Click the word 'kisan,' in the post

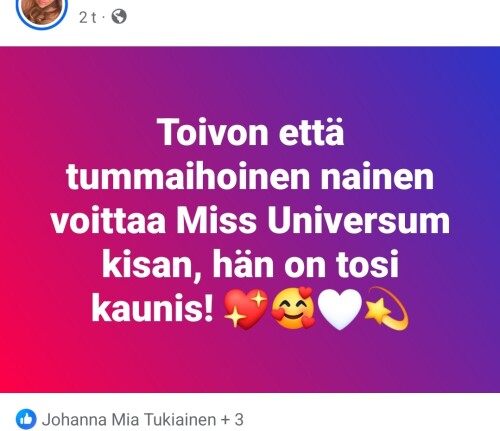point(152,266)
